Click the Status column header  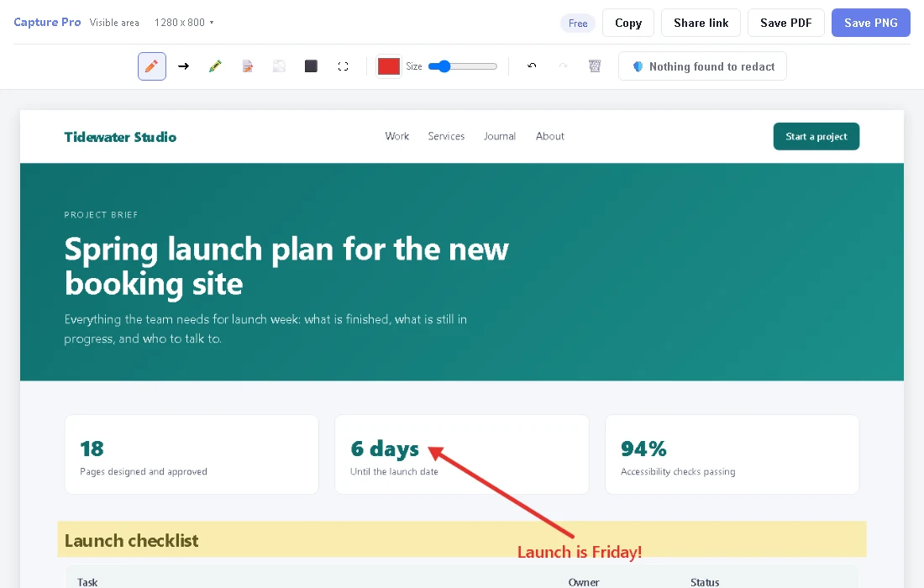705,582
